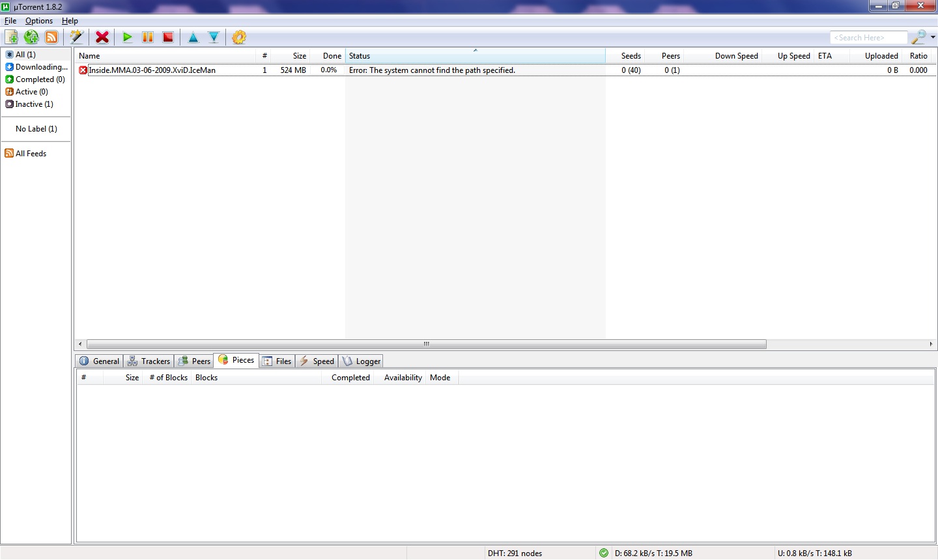
Task: Click the red error icon beside Inside.MMA torrent
Action: (83, 70)
